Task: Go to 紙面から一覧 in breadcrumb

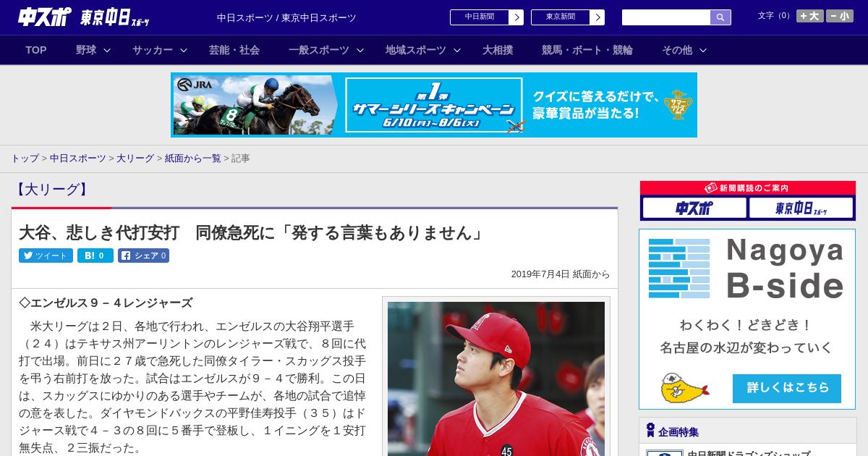Action: [192, 158]
